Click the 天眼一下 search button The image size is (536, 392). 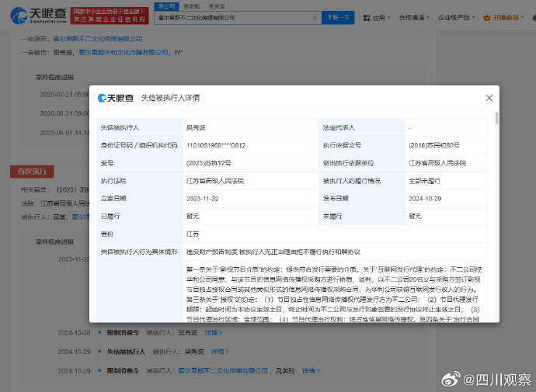click(336, 16)
